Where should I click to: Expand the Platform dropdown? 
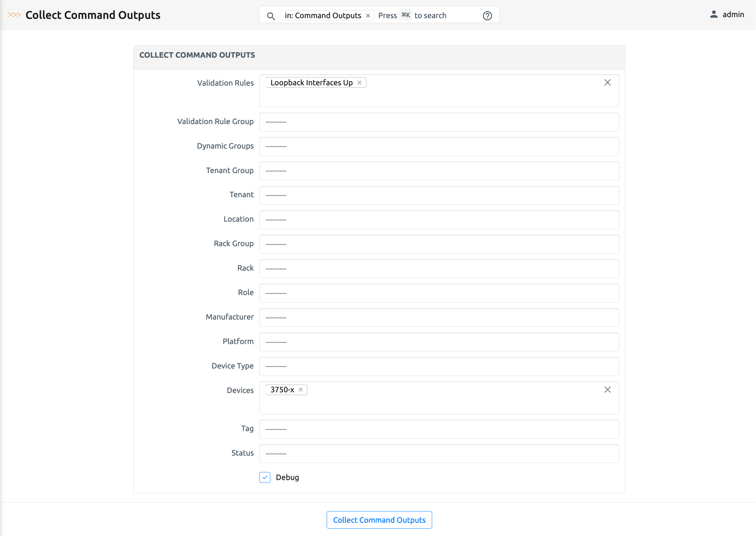pyautogui.click(x=439, y=342)
